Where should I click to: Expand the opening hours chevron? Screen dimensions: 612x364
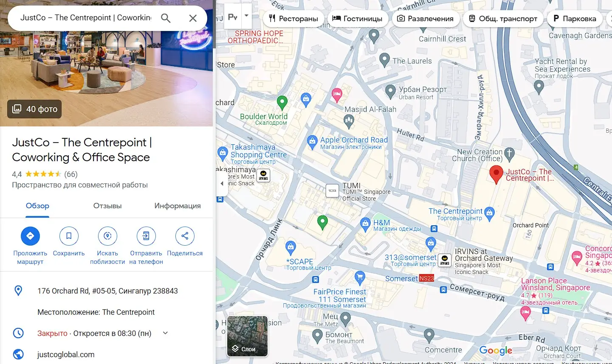coord(166,333)
